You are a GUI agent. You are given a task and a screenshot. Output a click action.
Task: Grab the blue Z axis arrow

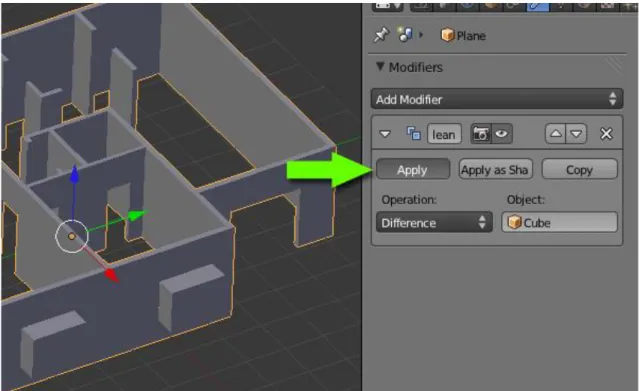tap(74, 174)
